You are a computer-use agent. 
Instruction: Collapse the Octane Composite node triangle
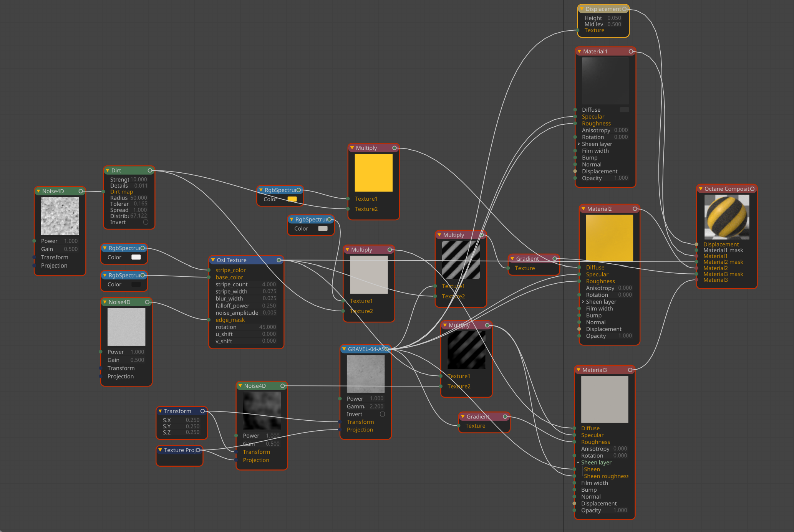pyautogui.click(x=701, y=189)
